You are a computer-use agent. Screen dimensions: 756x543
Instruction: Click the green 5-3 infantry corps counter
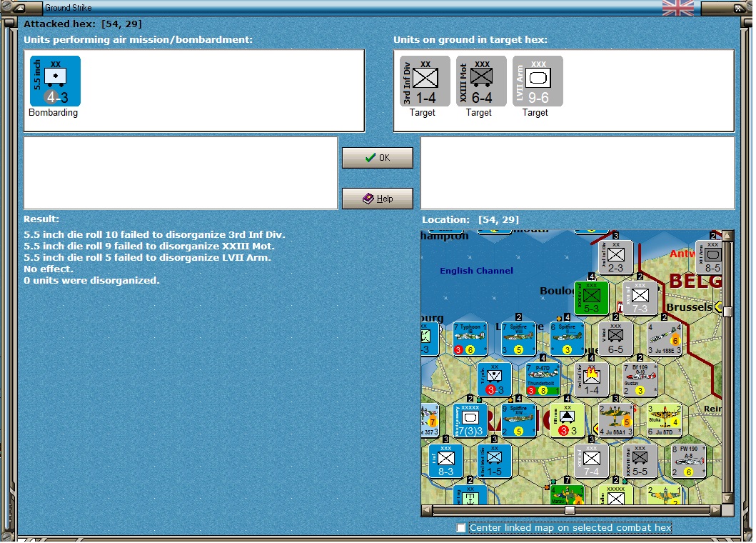(592, 298)
